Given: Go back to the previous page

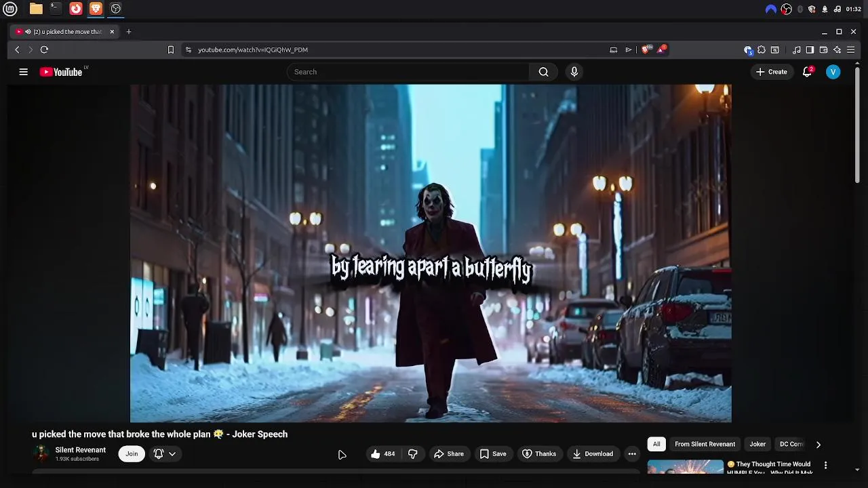Looking at the screenshot, I should pyautogui.click(x=17, y=49).
